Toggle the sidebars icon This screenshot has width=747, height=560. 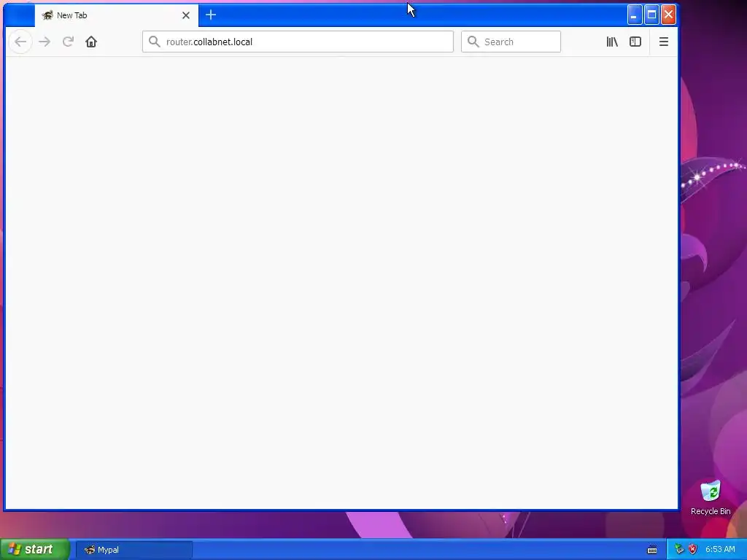coord(635,42)
